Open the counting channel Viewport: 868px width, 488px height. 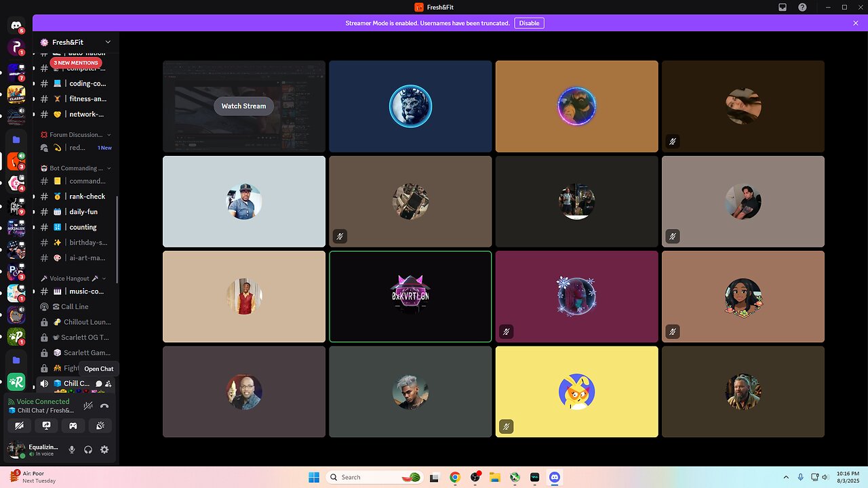76,227
